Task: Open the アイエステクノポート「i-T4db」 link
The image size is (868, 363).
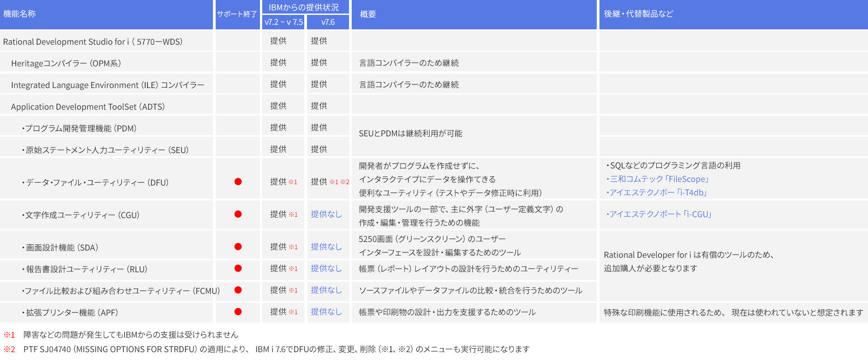Action: [x=657, y=192]
